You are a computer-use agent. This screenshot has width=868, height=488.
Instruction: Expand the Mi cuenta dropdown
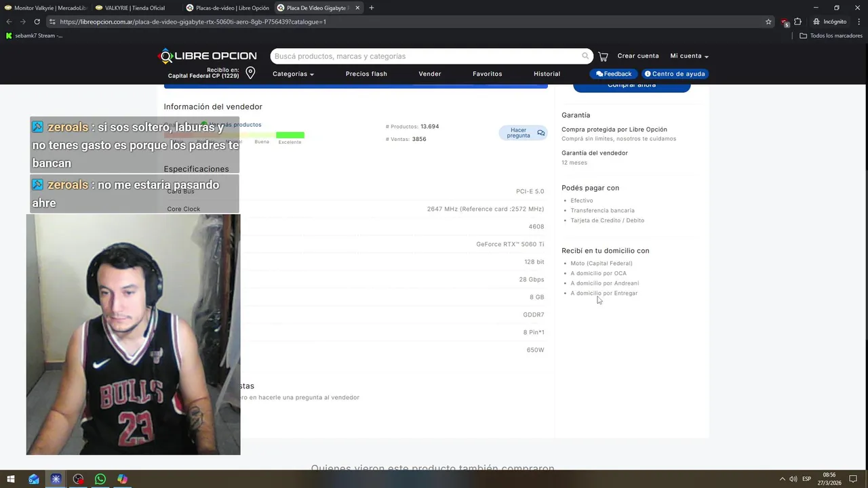(690, 56)
